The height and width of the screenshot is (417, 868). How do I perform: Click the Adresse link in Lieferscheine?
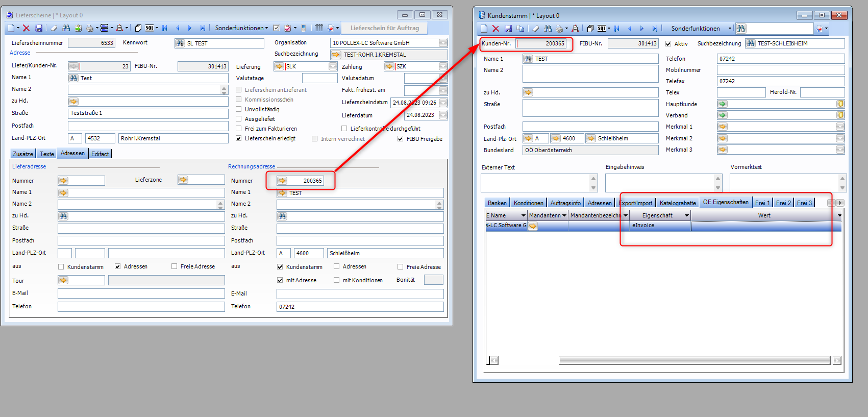20,53
